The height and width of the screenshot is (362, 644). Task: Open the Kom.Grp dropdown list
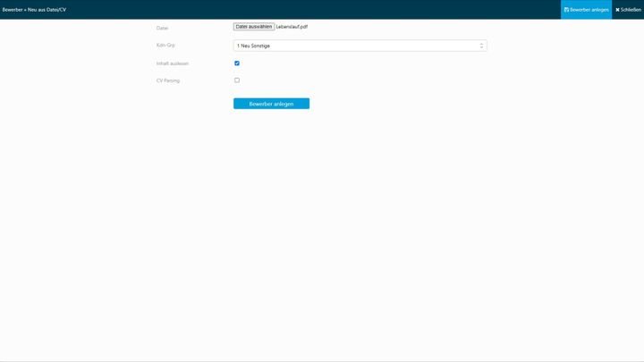(360, 46)
